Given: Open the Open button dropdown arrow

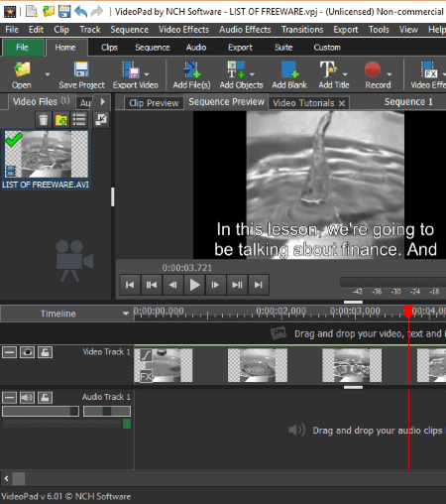Looking at the screenshot, I should 48,74.
